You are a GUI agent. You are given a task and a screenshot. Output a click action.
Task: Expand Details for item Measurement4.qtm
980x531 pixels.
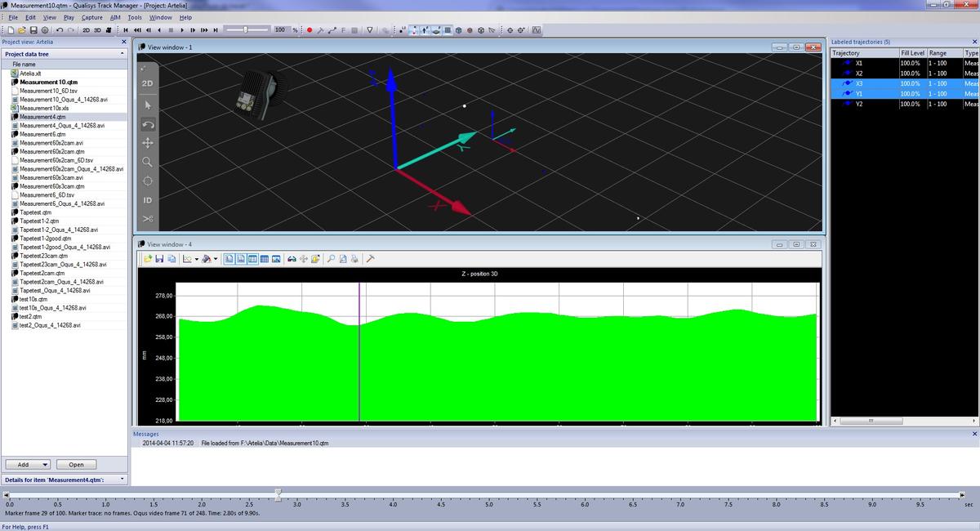pyautogui.click(x=64, y=480)
